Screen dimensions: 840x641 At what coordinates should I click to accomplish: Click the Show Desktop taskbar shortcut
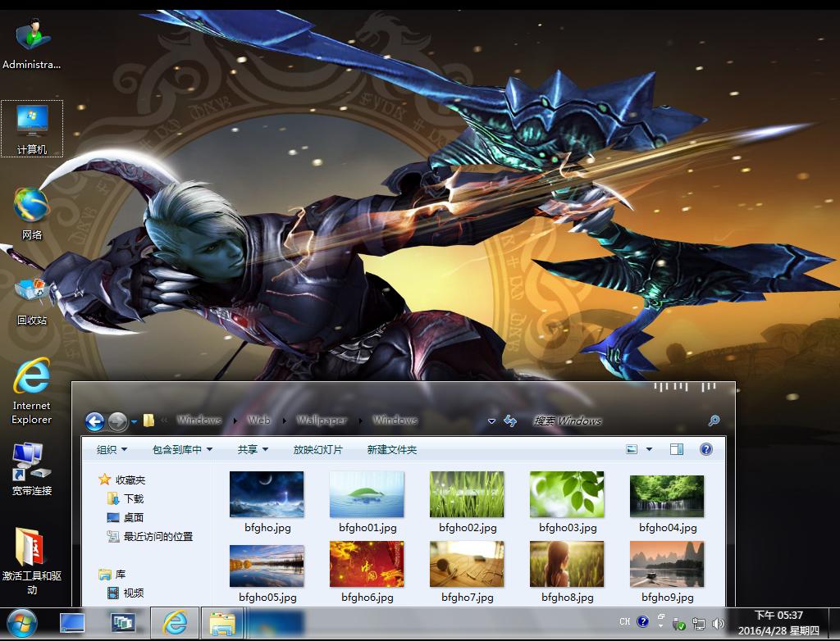click(72, 623)
